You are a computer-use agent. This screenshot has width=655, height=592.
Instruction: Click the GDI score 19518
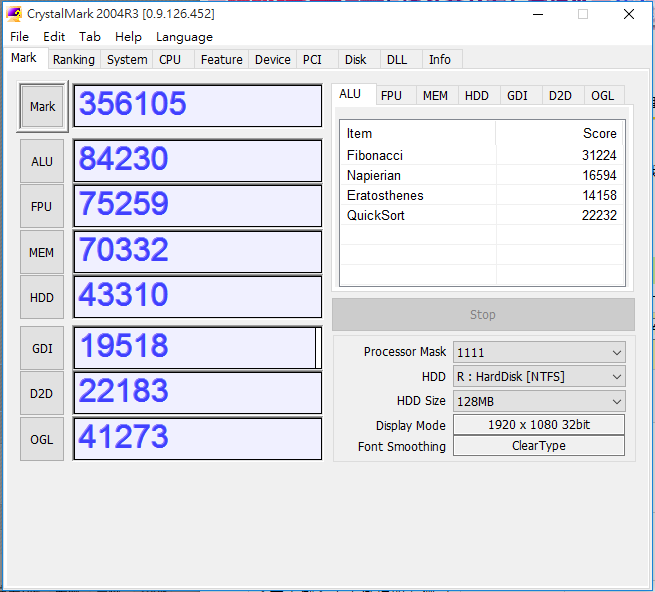[198, 348]
